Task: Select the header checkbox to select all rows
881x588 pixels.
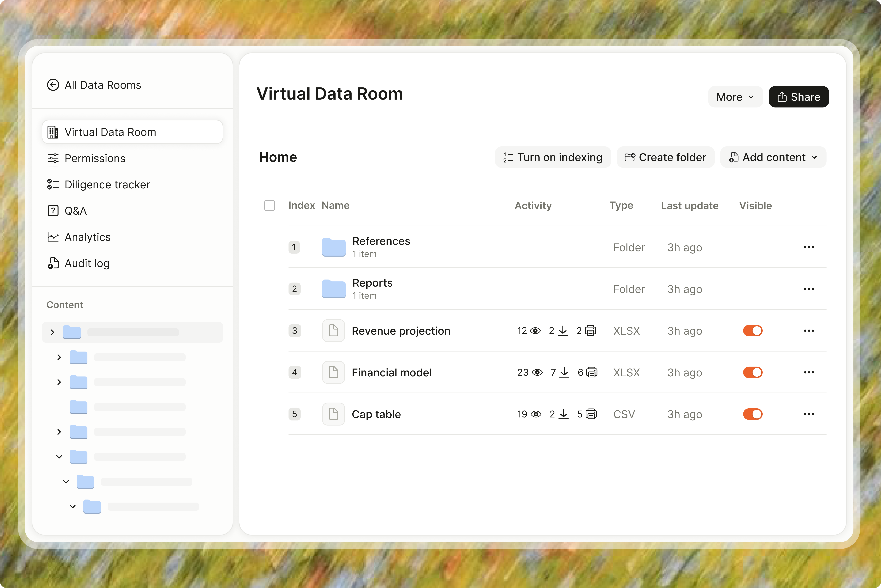Action: [270, 206]
